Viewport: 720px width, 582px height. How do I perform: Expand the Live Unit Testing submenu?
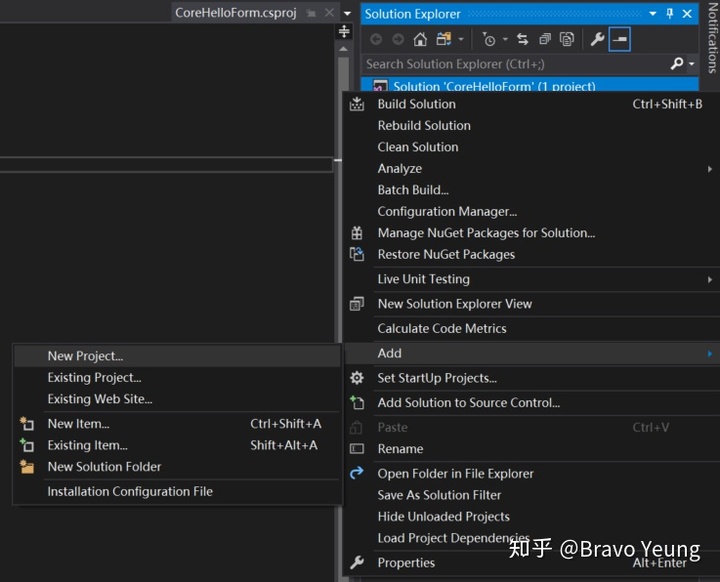pyautogui.click(x=531, y=279)
